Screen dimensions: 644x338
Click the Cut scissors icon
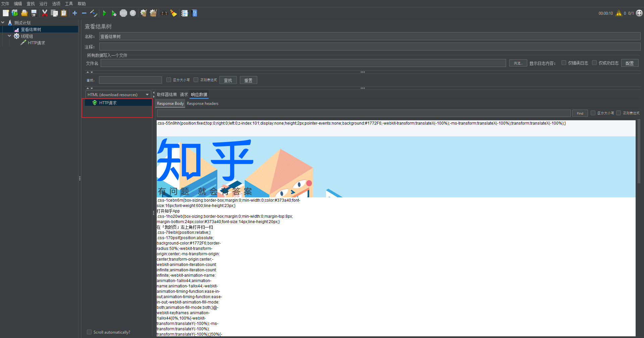(x=45, y=13)
